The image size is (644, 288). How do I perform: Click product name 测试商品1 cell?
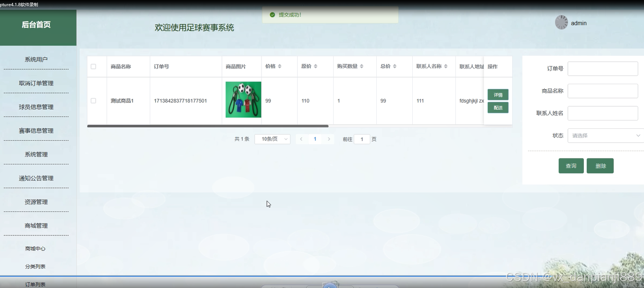122,101
